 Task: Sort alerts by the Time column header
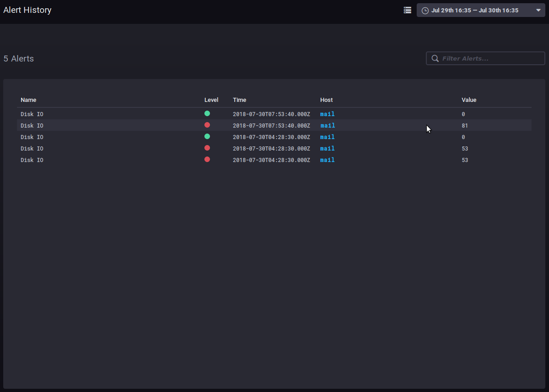[239, 100]
